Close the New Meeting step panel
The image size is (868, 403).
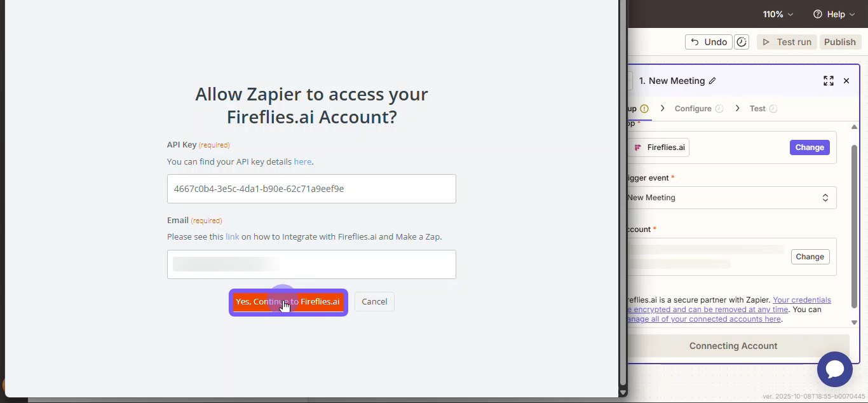pos(846,81)
